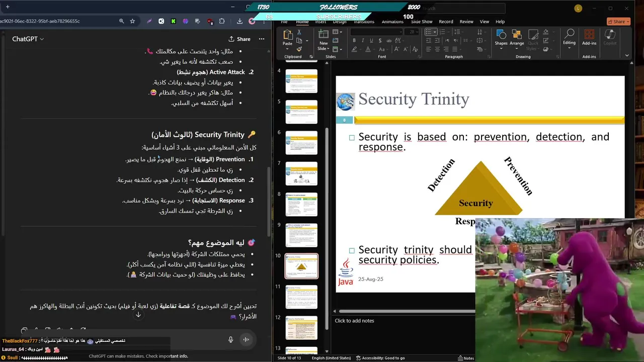The height and width of the screenshot is (362, 644).
Task: Click the English (United States) language indicator
Action: 331,358
